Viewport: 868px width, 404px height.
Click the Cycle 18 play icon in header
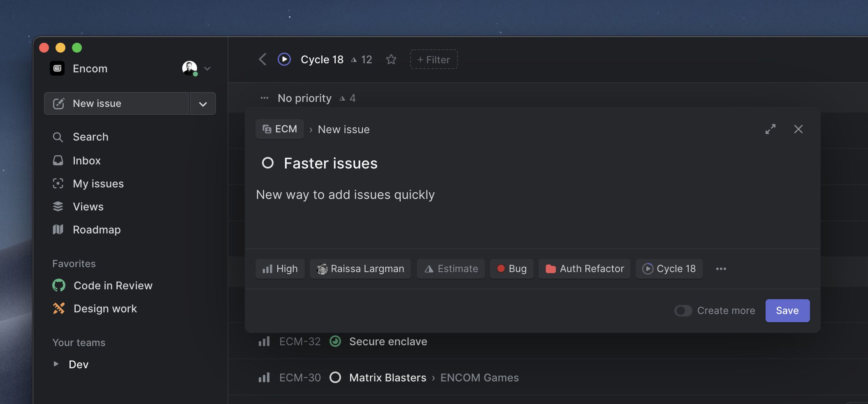click(x=284, y=59)
